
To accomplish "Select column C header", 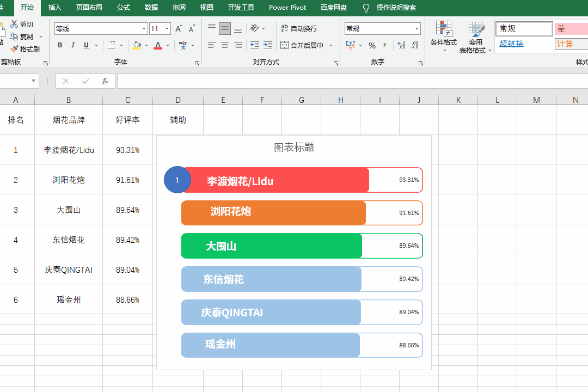I will (x=127, y=100).
